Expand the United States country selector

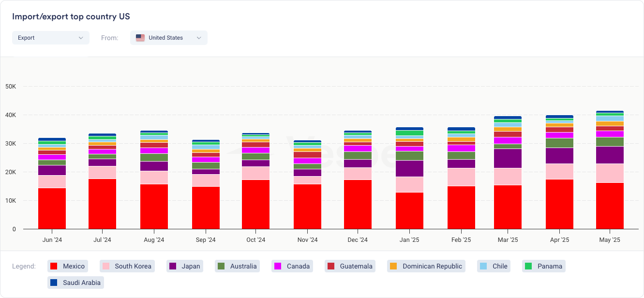(x=168, y=38)
